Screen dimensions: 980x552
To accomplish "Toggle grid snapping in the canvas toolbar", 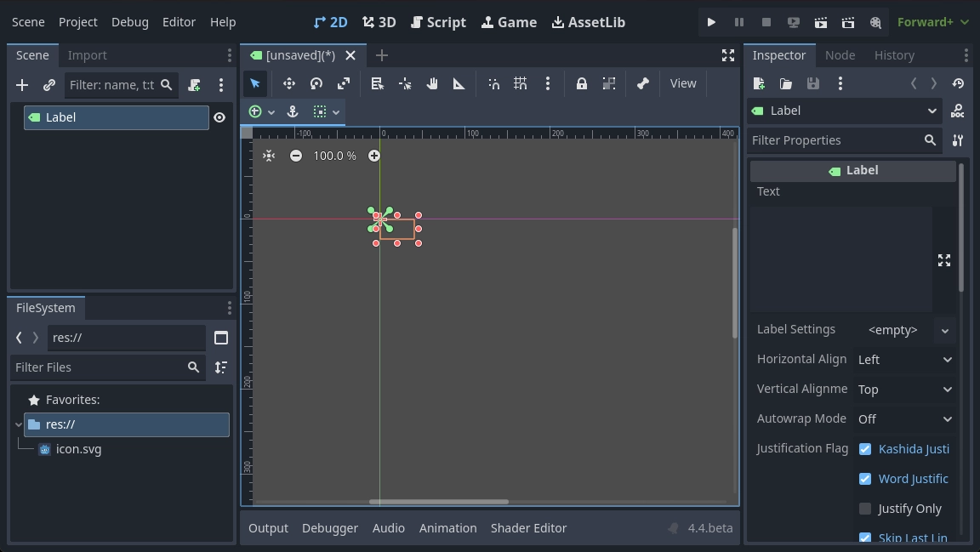I will point(521,83).
